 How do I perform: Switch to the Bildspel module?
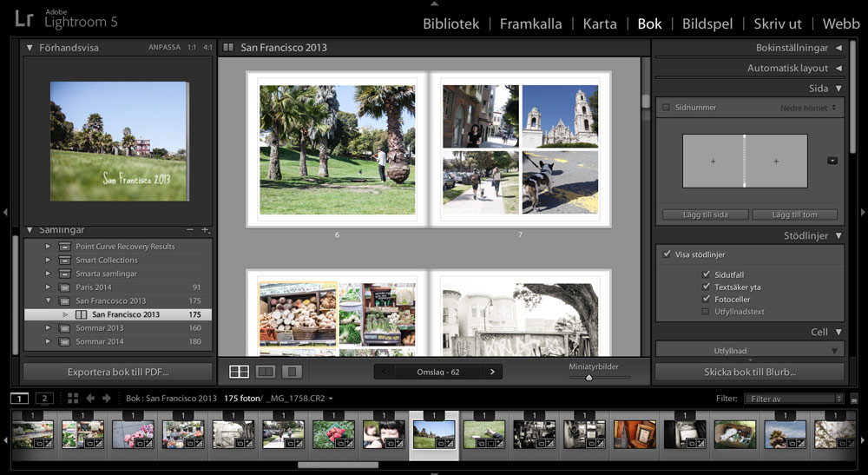707,23
